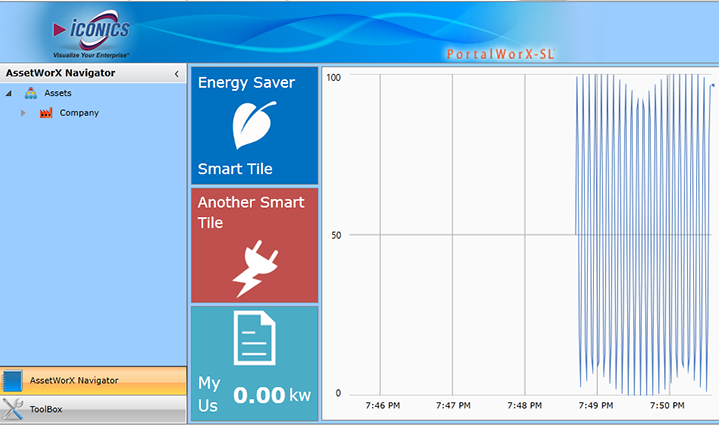Click the 0.00 kw value readout
This screenshot has width=720, height=425.
272,395
